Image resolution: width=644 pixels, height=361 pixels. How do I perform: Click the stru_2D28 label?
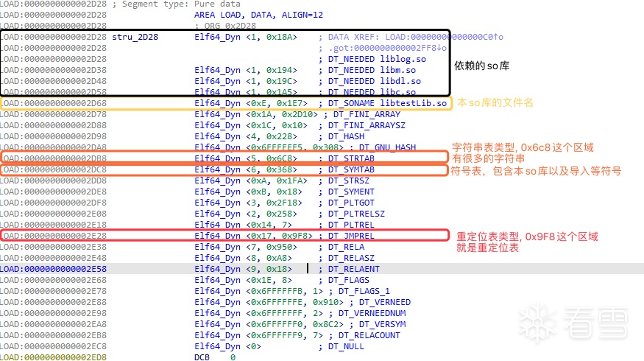[135, 37]
